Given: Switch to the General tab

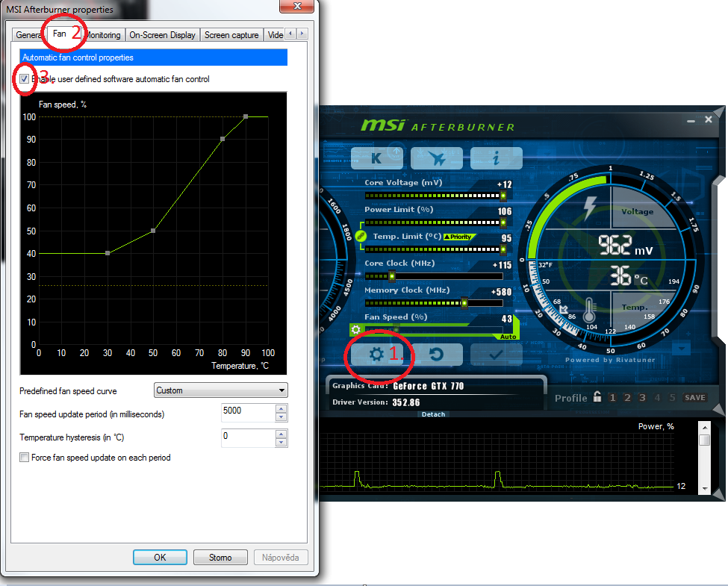Looking at the screenshot, I should click(x=29, y=35).
